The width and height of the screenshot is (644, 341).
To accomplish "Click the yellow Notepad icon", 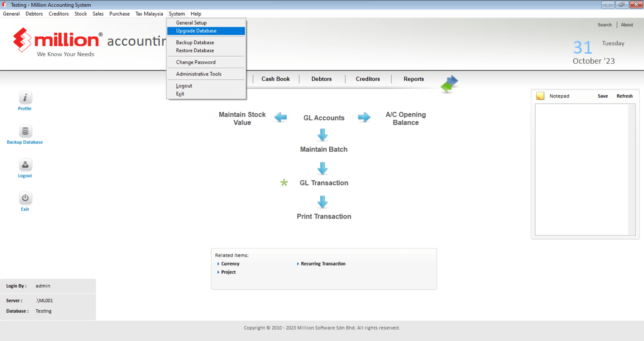I will pos(540,96).
